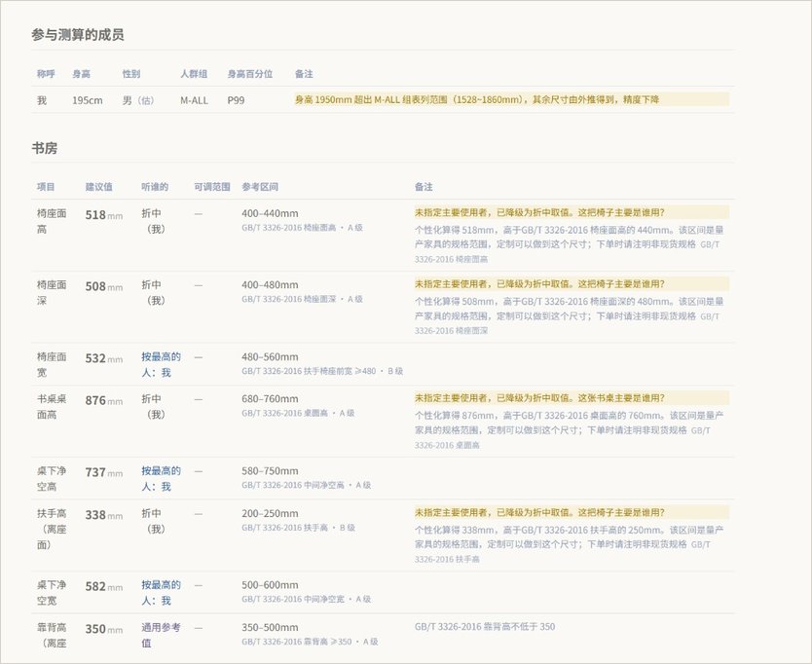This screenshot has height=664, width=812.
Task: Click the M-ALL population group cell
Action: [x=194, y=100]
